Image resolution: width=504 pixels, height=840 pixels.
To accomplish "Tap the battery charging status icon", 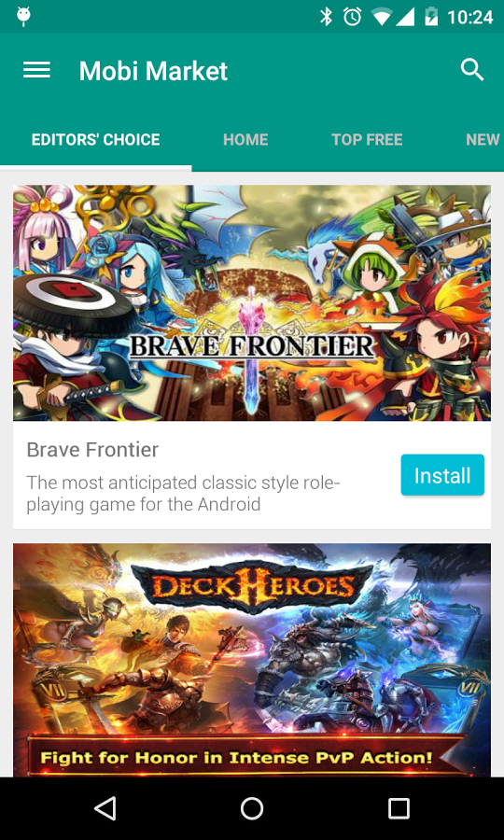I will click(x=430, y=17).
